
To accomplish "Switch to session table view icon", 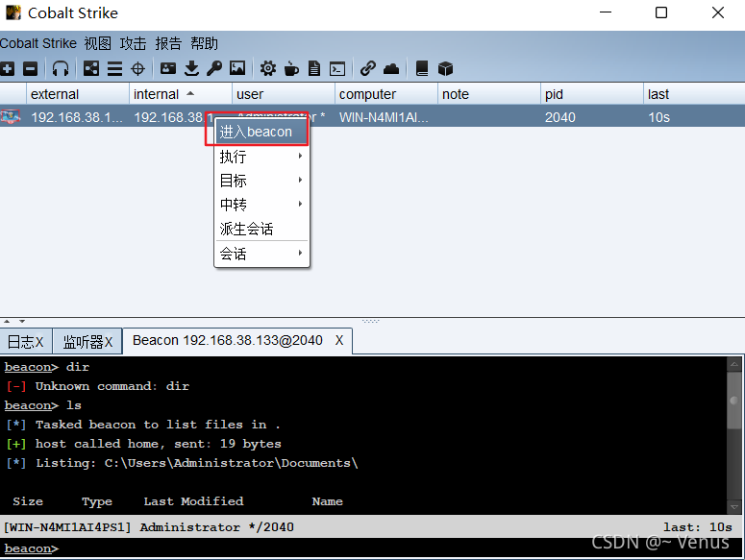I will pyautogui.click(x=114, y=69).
